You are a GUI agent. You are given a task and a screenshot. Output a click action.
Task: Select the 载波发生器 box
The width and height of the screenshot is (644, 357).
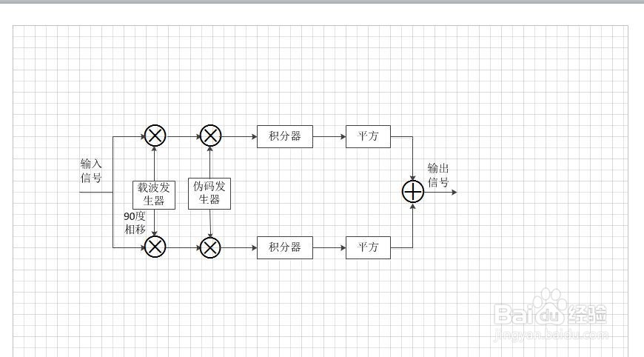tap(154, 195)
